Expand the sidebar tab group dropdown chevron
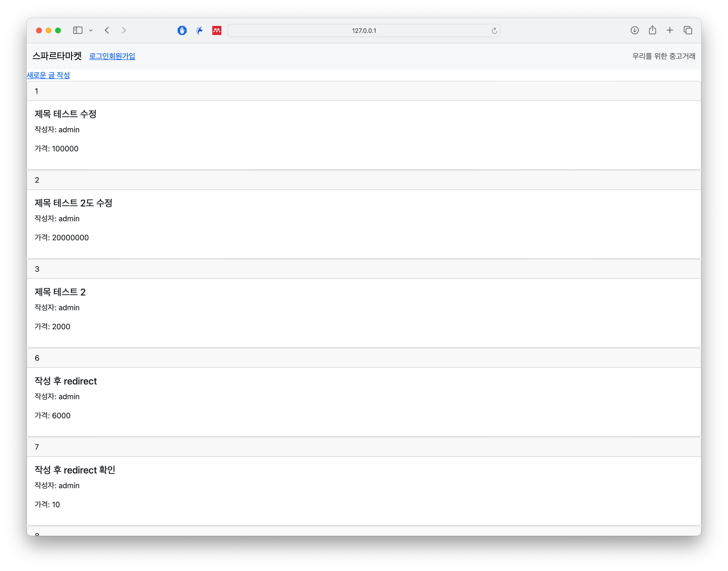 tap(91, 30)
